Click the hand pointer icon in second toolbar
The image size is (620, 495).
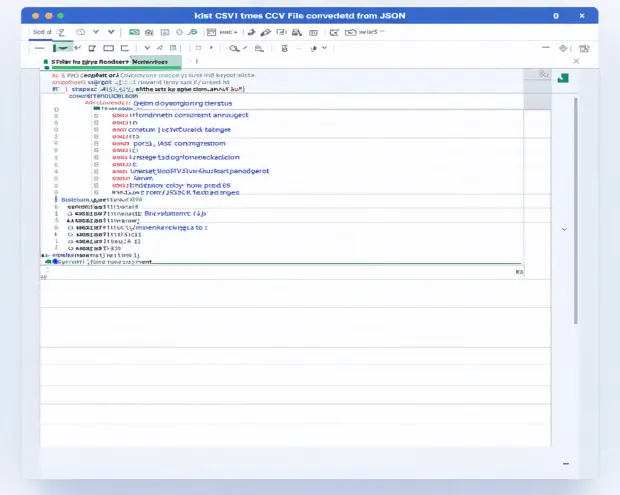tap(314, 48)
